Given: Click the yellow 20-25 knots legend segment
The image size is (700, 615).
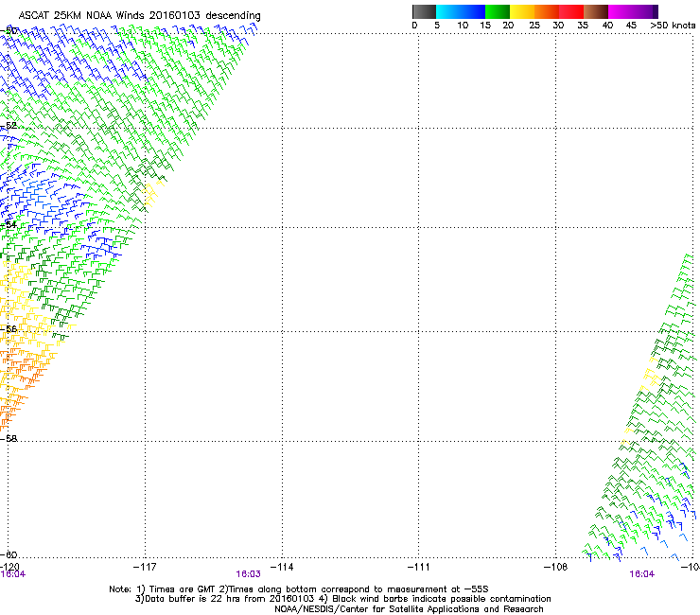Looking at the screenshot, I should [522, 11].
